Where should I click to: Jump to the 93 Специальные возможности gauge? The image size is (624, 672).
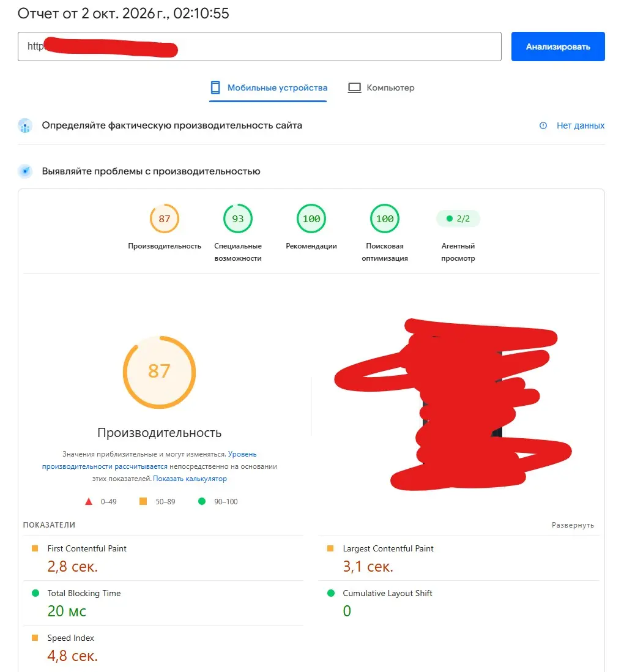[x=238, y=218]
